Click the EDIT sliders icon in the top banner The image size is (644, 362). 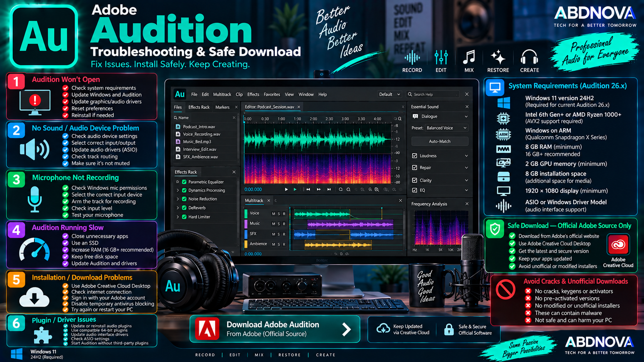point(441,58)
